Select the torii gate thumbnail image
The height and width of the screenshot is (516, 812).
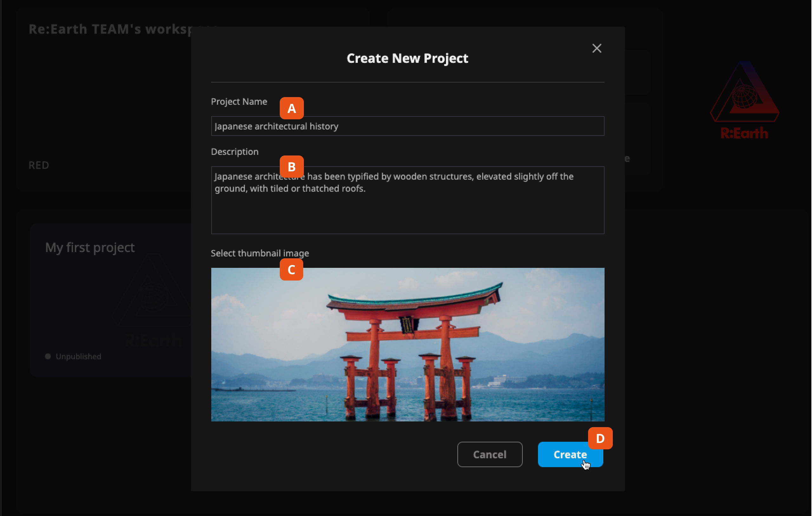coord(407,345)
